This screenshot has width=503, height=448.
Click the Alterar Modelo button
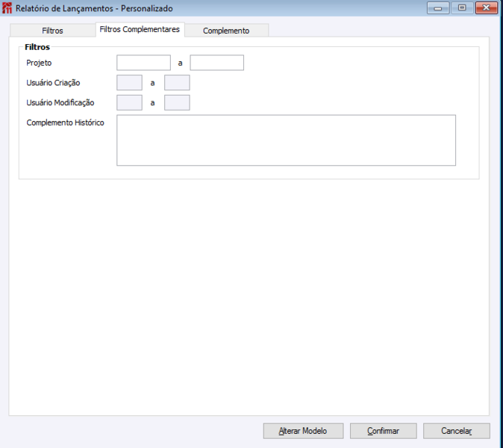pos(303,431)
